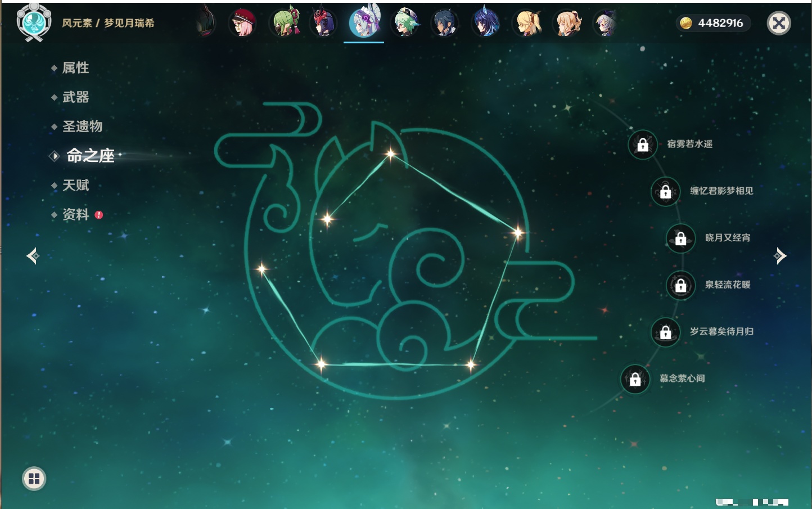The width and height of the screenshot is (812, 509).
Task: Close the character screen with X button
Action: click(779, 23)
